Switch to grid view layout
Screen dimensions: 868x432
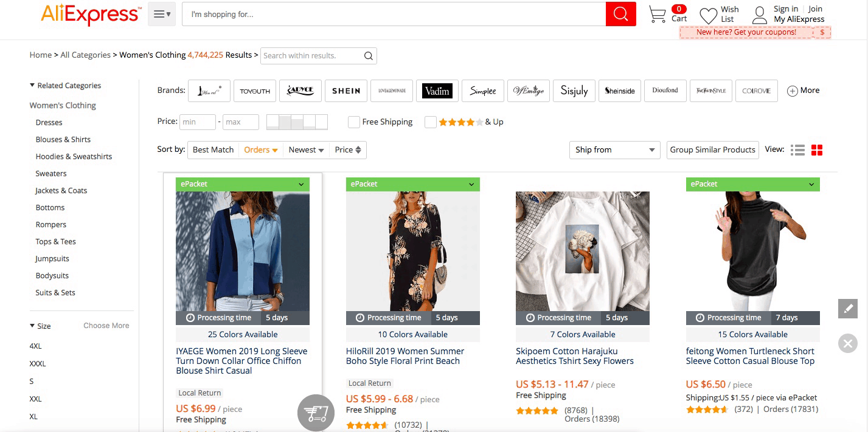816,149
